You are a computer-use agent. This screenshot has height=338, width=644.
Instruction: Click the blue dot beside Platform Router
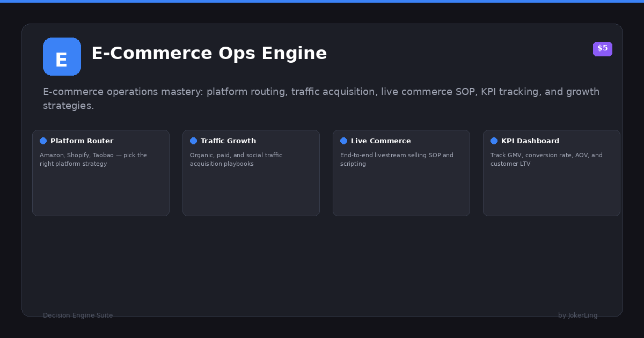click(x=43, y=141)
